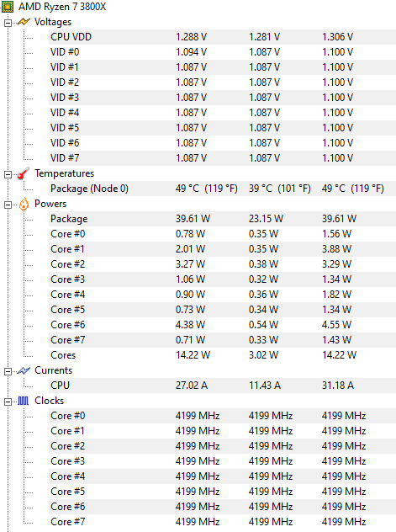The height and width of the screenshot is (532, 396).
Task: Select Core #0 under Clocks
Action: (222, 416)
